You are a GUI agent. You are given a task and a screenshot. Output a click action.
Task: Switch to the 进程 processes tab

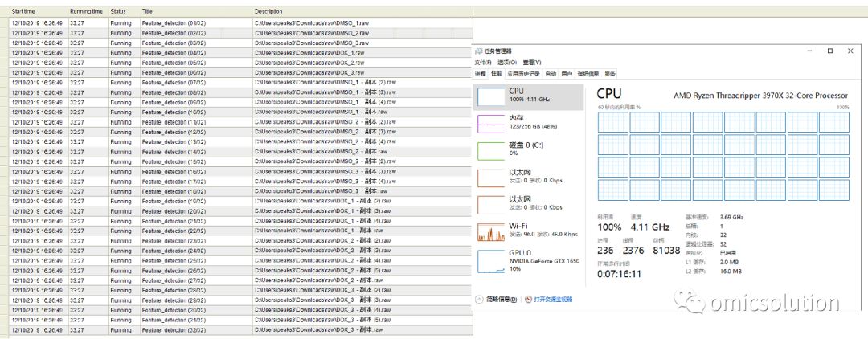point(480,74)
